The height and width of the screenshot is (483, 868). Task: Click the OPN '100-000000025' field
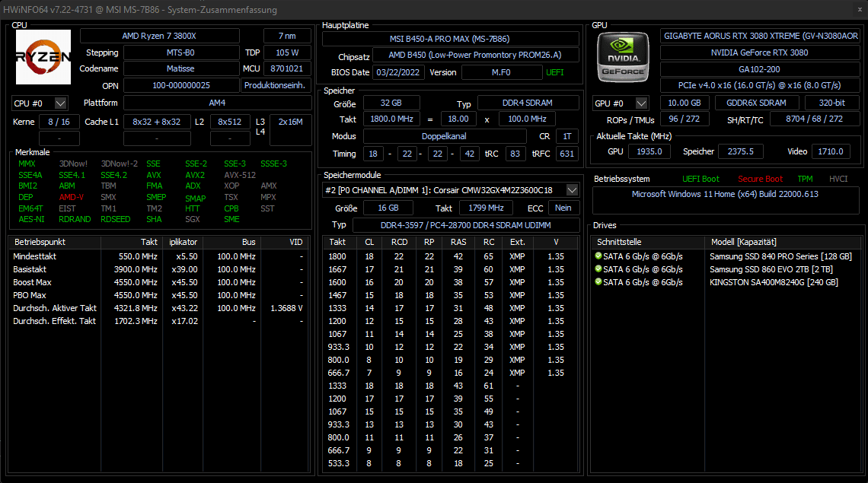[181, 86]
